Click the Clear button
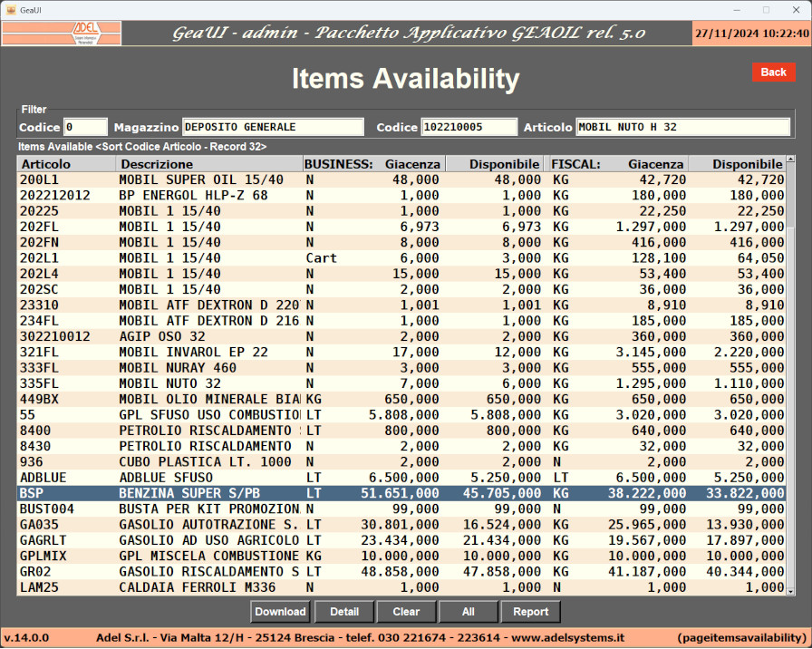 [406, 612]
